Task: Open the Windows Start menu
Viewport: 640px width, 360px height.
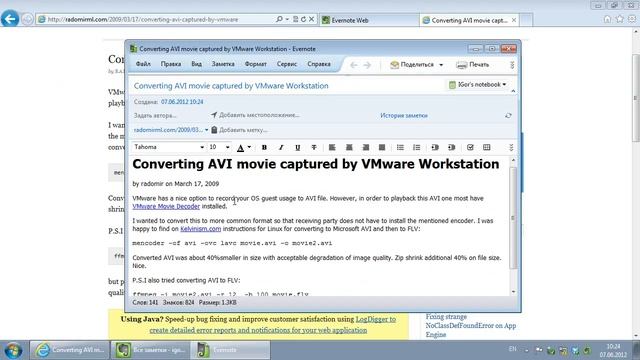Action: (13, 350)
